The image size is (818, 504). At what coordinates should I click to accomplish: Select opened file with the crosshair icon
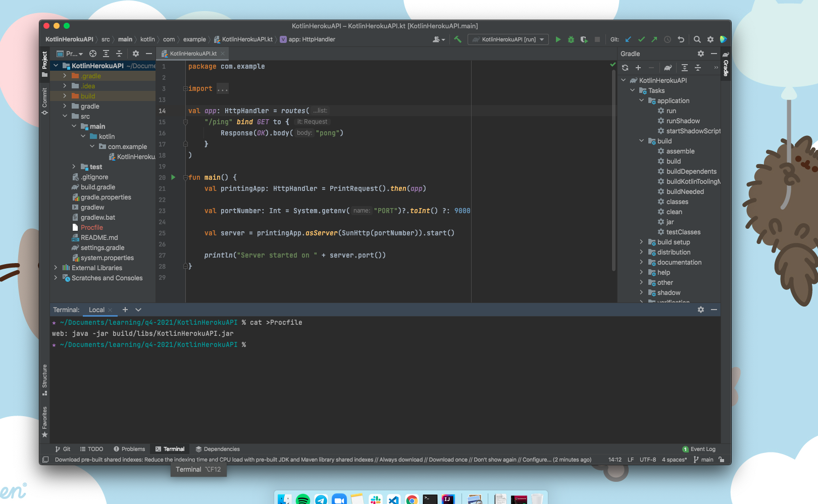pos(93,54)
